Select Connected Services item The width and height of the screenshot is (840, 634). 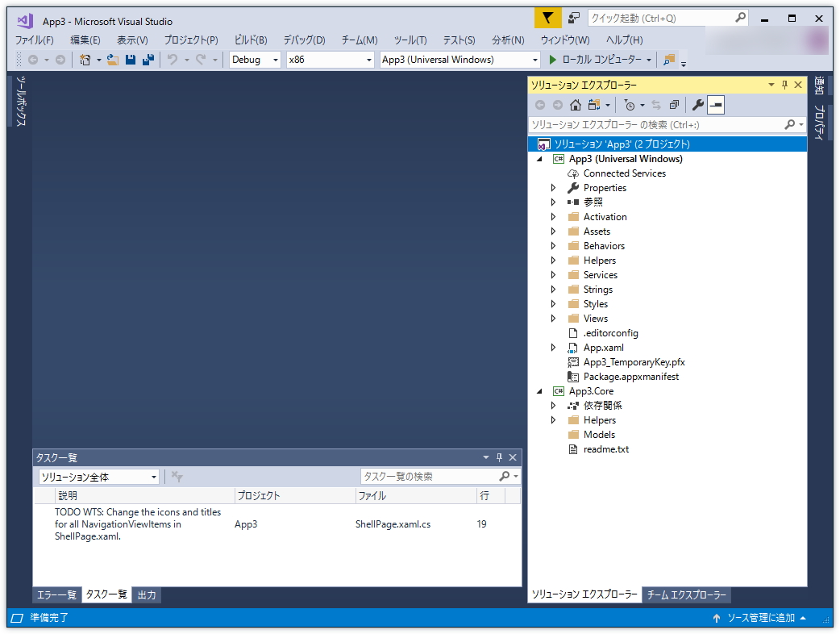[624, 173]
